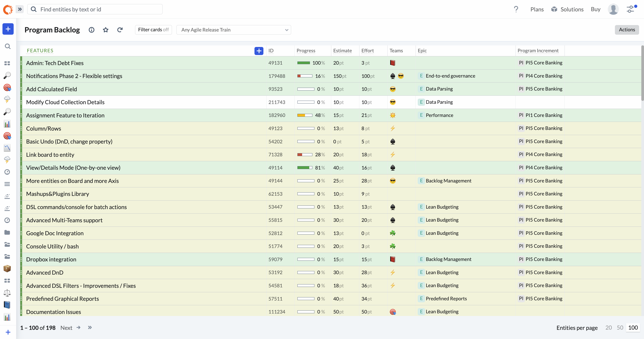This screenshot has width=644, height=339.
Task: Open the Plans link
Action: click(537, 9)
